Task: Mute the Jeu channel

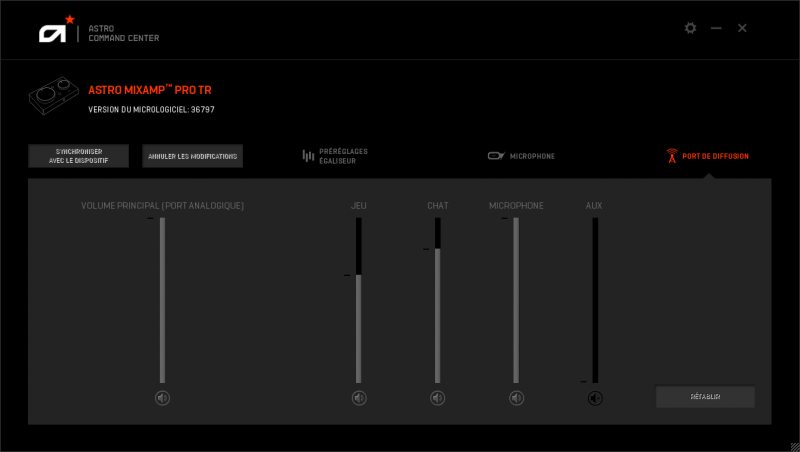Action: [359, 398]
